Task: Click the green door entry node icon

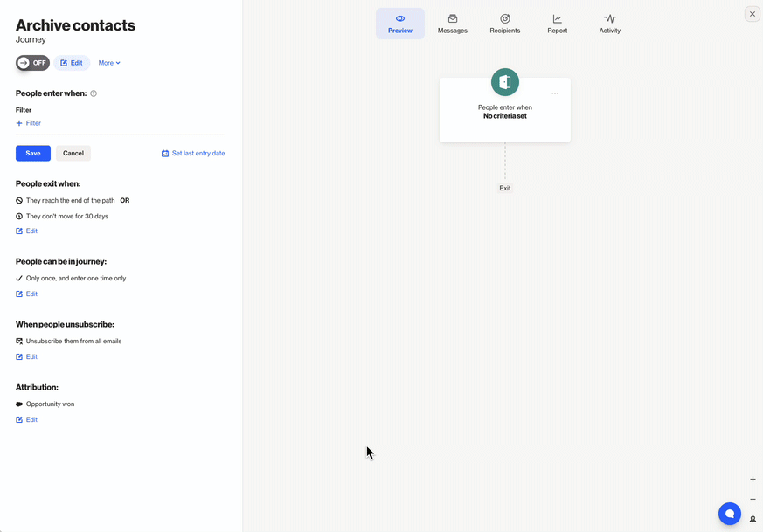Action: 505,82
